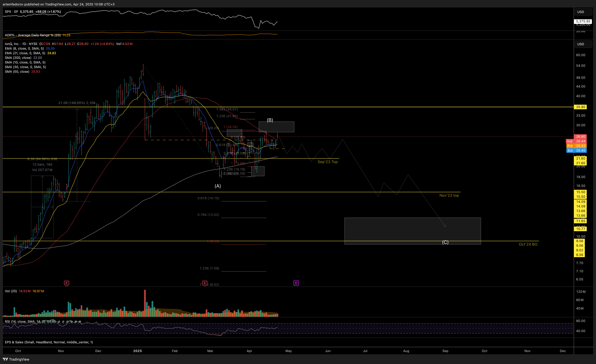596x364 pixels.
Task: Click the 1.236 (31.85) Fibonacci label
Action: 227,116
